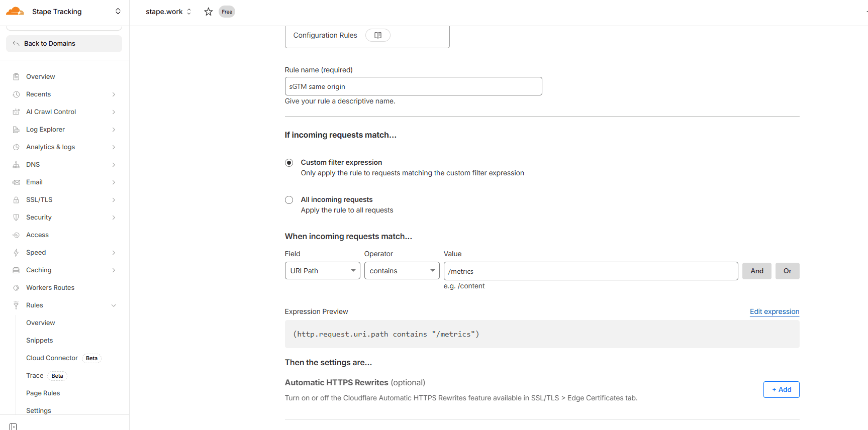This screenshot has width=868, height=430.
Task: Open Configuration Rules documentation book icon
Action: (x=378, y=35)
